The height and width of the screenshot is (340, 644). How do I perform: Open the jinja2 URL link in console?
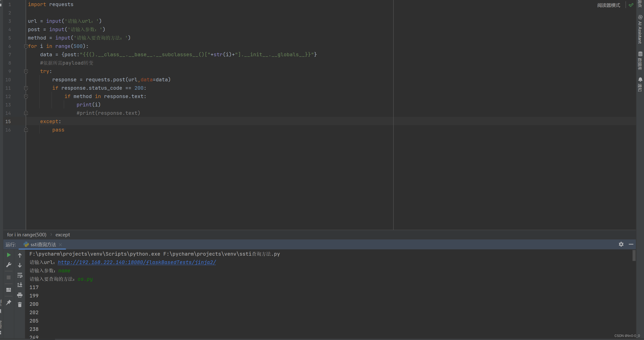(x=137, y=262)
